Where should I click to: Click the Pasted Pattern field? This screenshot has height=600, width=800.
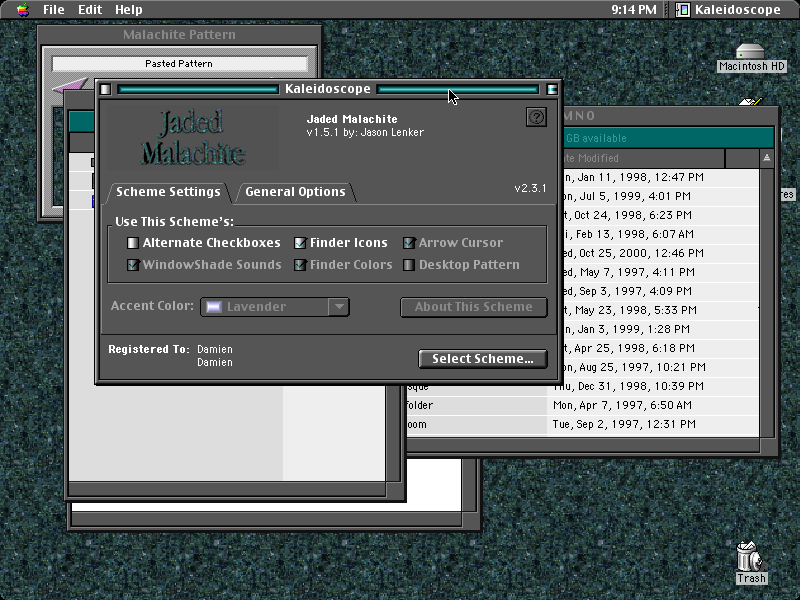point(180,64)
